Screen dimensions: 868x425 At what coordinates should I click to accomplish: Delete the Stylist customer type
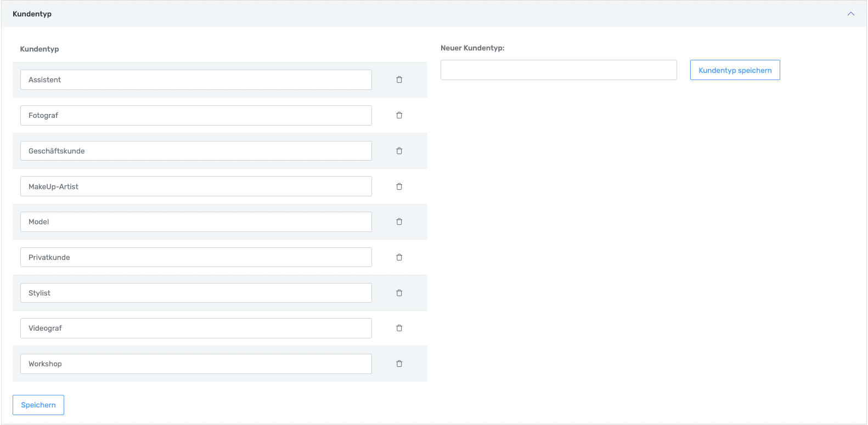[399, 293]
